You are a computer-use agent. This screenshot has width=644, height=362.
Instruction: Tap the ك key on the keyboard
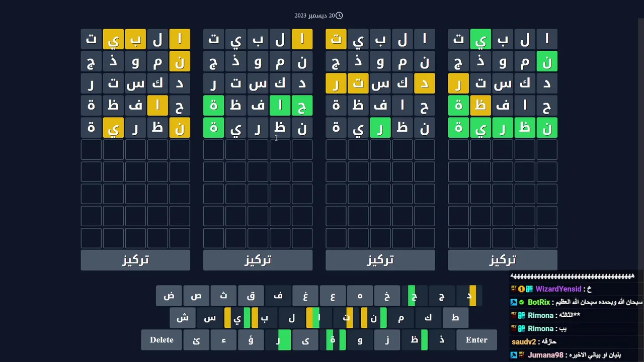(x=428, y=318)
